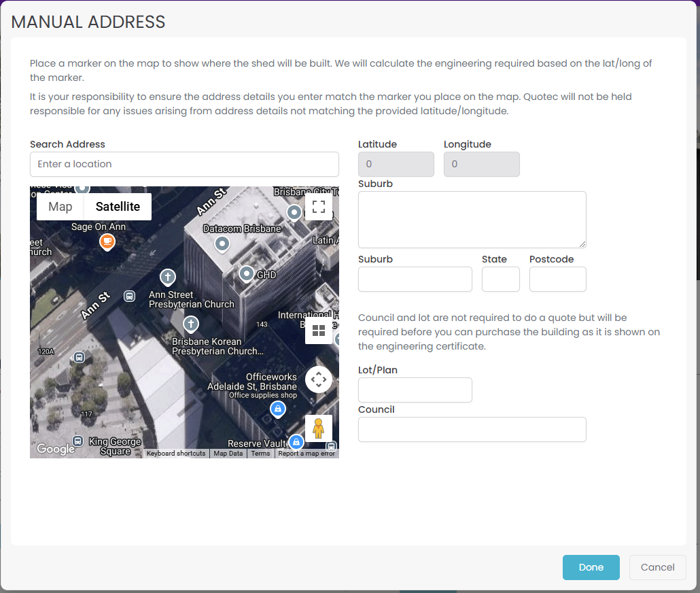Viewport: 700px width, 593px height.
Task: Switch map to Satellite view
Action: [x=118, y=207]
